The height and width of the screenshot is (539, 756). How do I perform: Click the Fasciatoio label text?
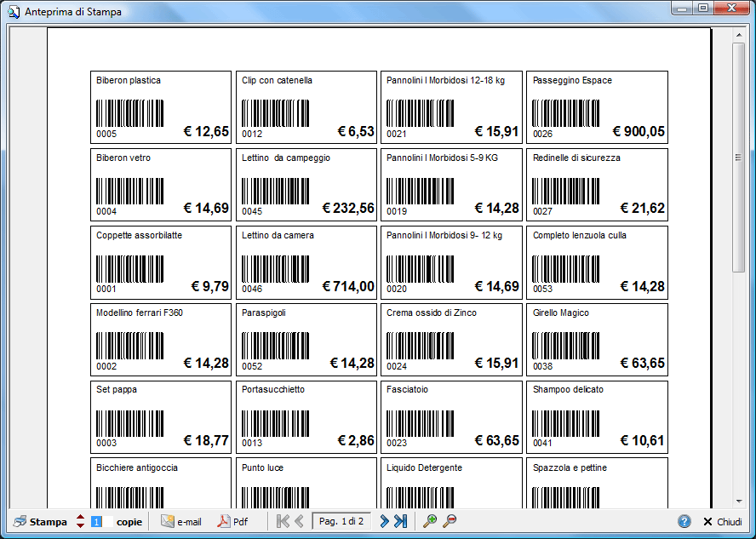(407, 389)
